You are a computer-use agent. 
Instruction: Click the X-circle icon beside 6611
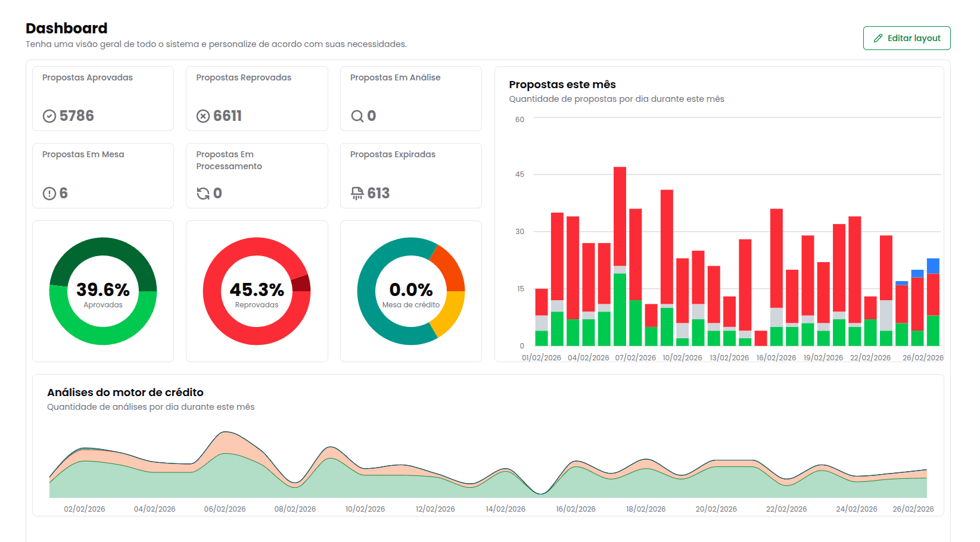203,116
